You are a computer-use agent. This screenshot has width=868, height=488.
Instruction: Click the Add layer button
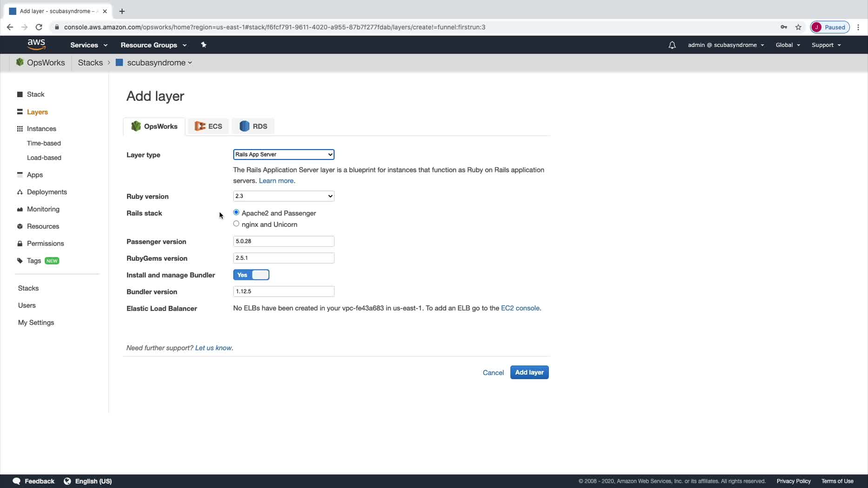pos(529,372)
